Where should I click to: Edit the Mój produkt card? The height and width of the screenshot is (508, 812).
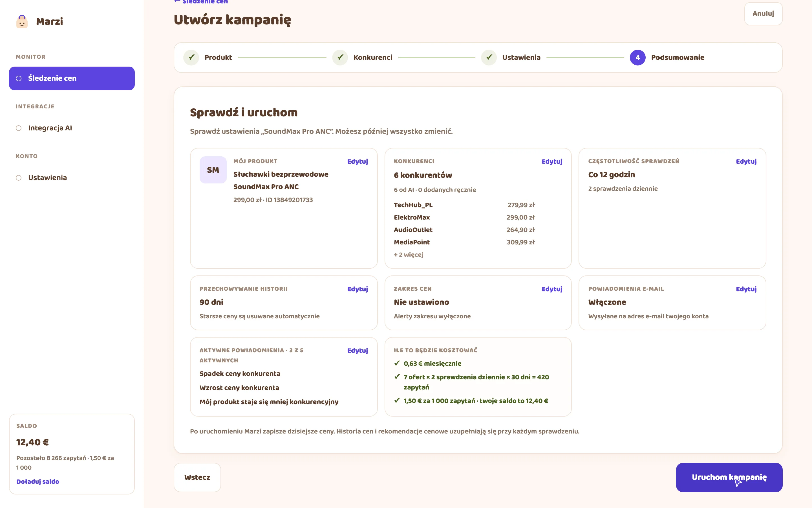(358, 162)
